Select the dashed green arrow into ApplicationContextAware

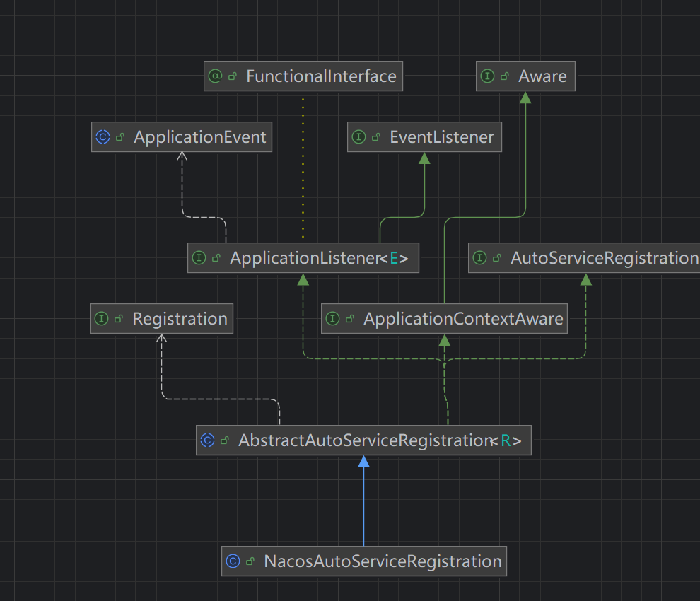click(x=445, y=380)
